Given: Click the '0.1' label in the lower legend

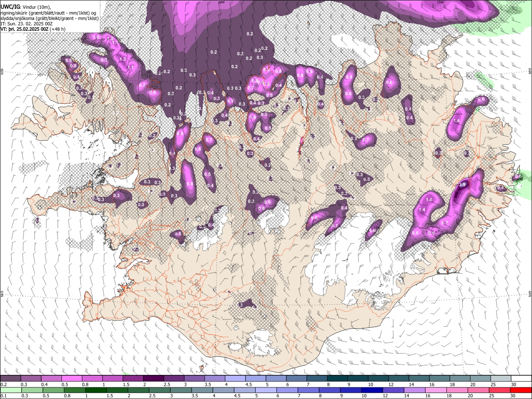Looking at the screenshot, I should (4, 396).
